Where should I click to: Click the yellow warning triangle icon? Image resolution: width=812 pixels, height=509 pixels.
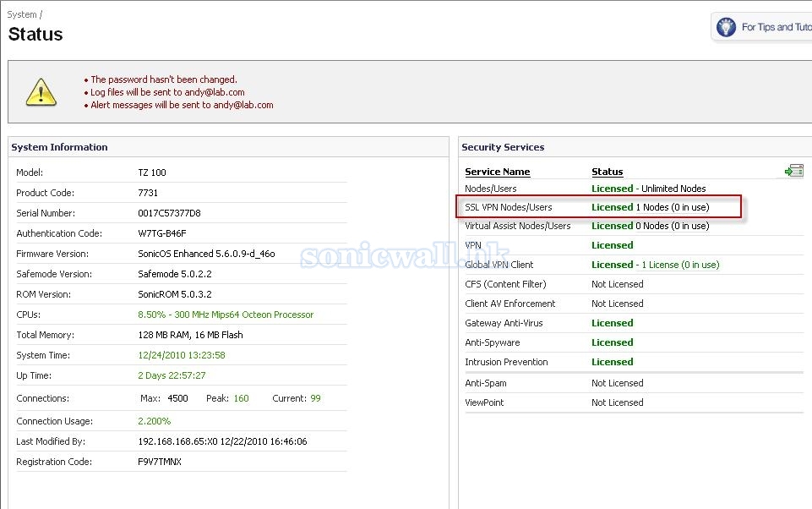pos(41,92)
